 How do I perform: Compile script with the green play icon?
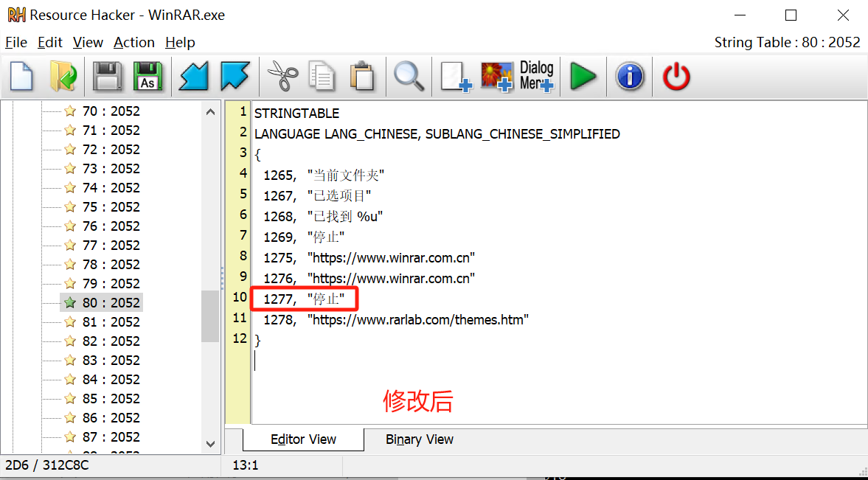point(583,76)
